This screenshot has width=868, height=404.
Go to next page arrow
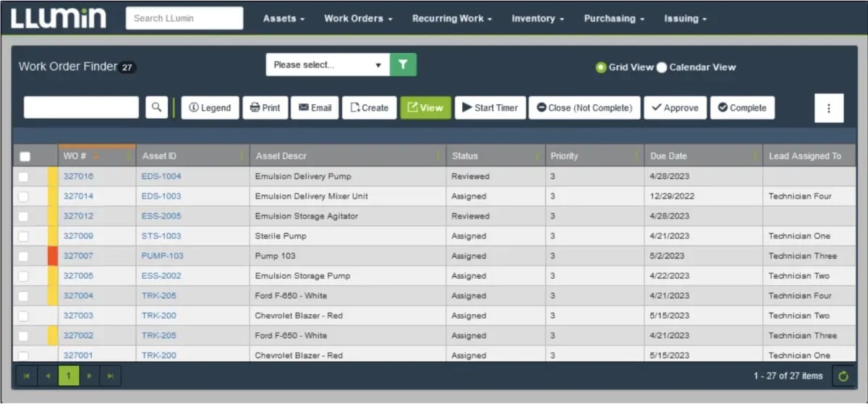point(90,376)
